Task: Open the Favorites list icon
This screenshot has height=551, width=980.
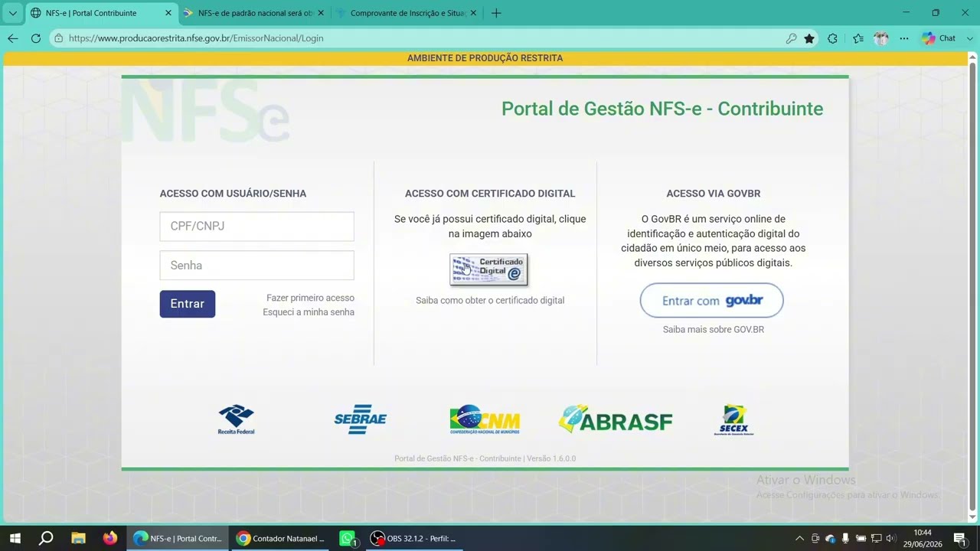Action: (858, 38)
